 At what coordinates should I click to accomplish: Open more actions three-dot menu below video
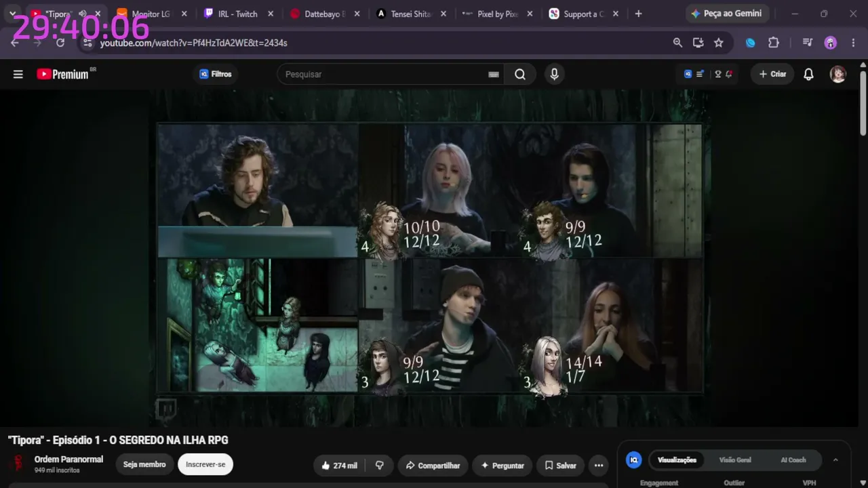(x=599, y=466)
